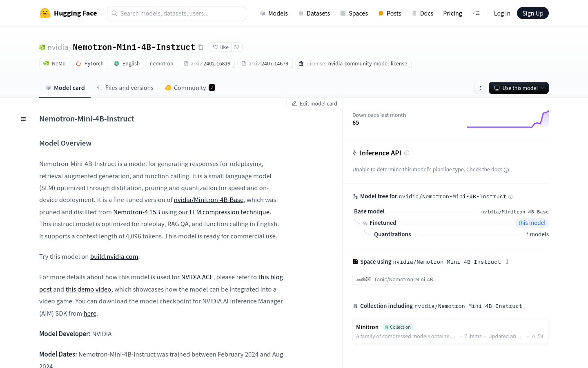
Task: Click the Hugging Face logo icon
Action: 45,13
